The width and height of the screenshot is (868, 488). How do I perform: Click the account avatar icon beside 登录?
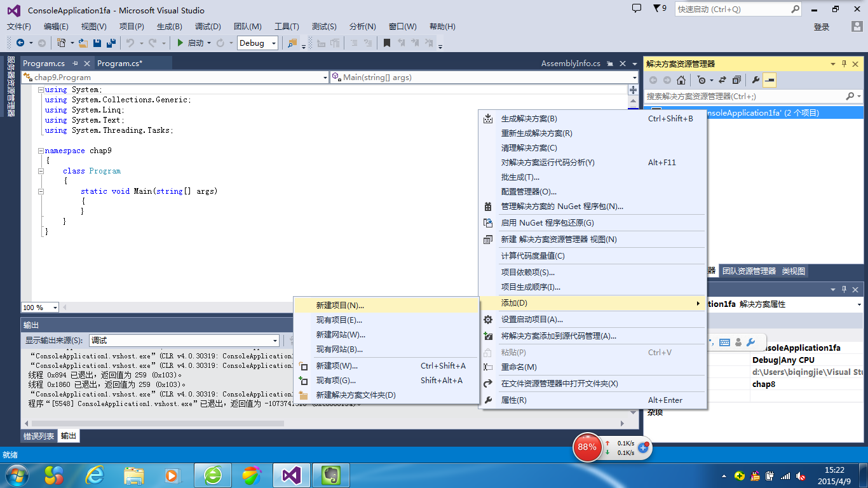(x=857, y=26)
